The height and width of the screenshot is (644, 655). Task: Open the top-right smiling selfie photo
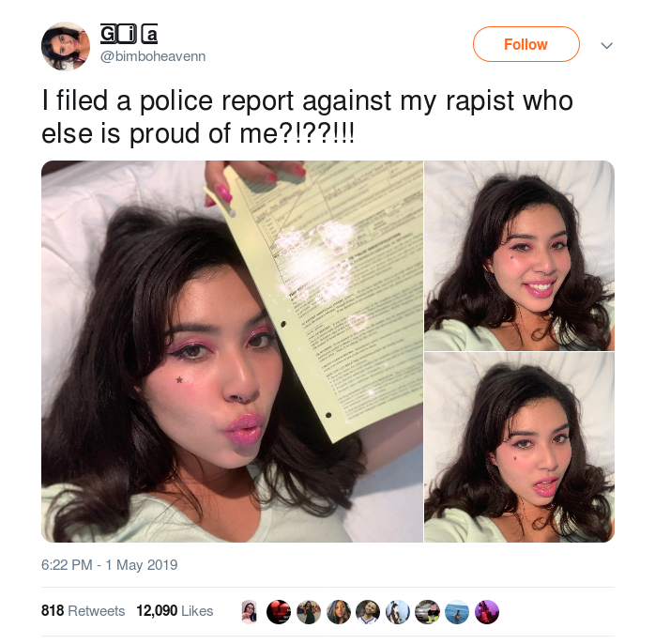click(519, 255)
